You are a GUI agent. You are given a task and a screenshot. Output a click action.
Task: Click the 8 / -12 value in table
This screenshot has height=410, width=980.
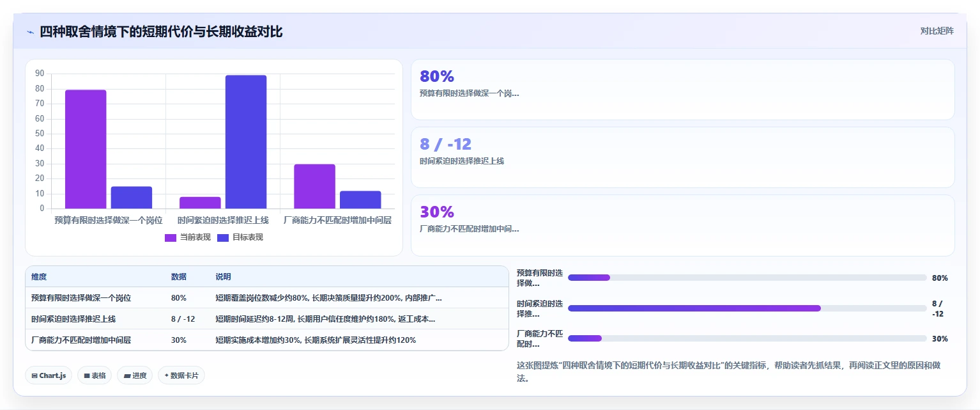(x=183, y=319)
